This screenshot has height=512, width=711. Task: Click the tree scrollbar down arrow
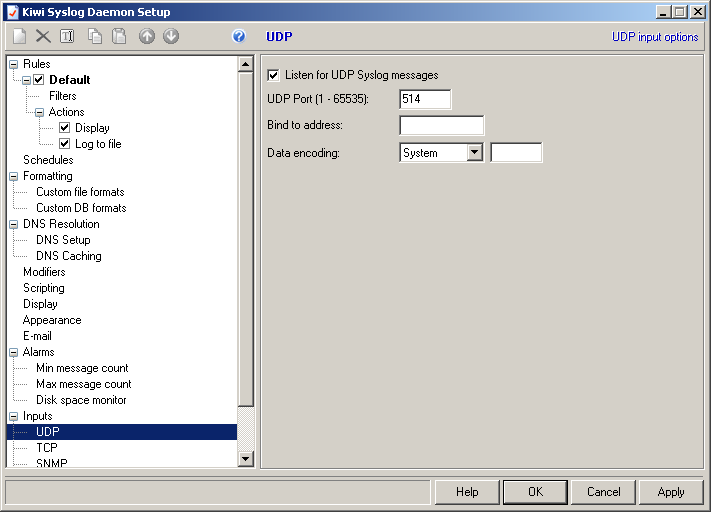[245, 458]
